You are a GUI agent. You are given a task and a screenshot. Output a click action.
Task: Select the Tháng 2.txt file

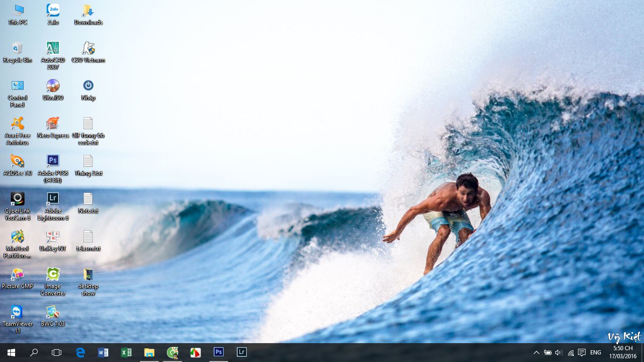pyautogui.click(x=88, y=165)
